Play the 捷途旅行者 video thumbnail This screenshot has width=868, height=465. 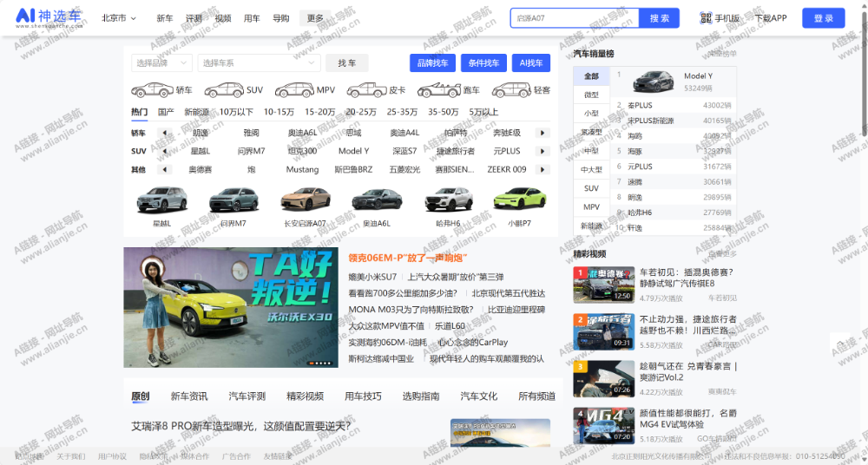604,331
